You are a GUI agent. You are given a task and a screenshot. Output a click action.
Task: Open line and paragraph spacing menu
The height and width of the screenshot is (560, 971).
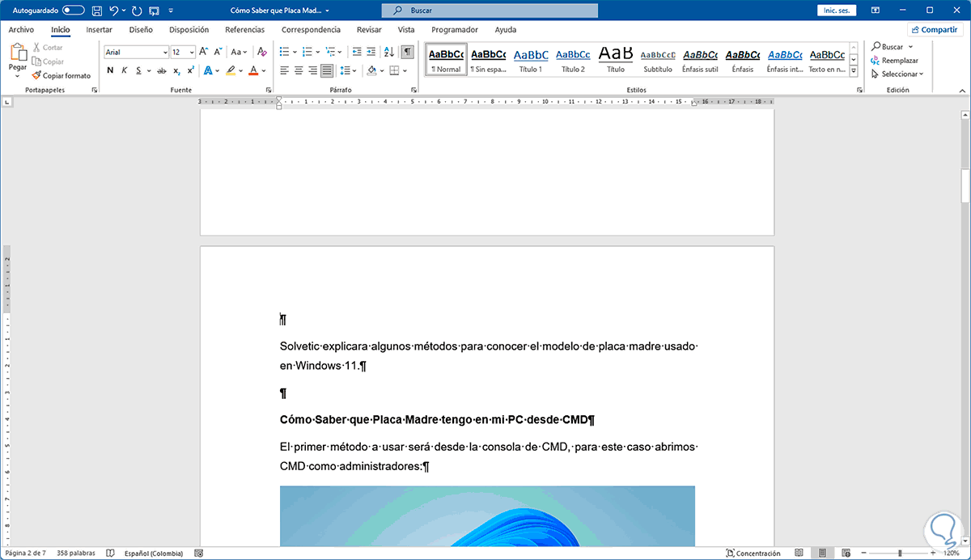coord(347,70)
